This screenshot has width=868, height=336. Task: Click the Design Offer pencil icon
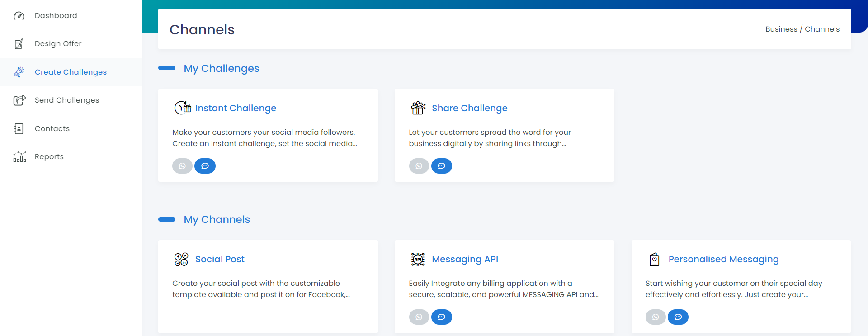tap(19, 44)
